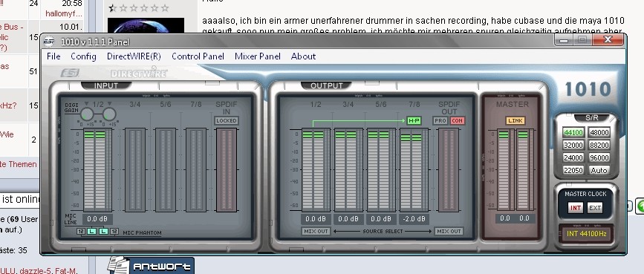Adjust the output 7/8 level fader
This screenshot has height=274, width=644.
[414, 169]
